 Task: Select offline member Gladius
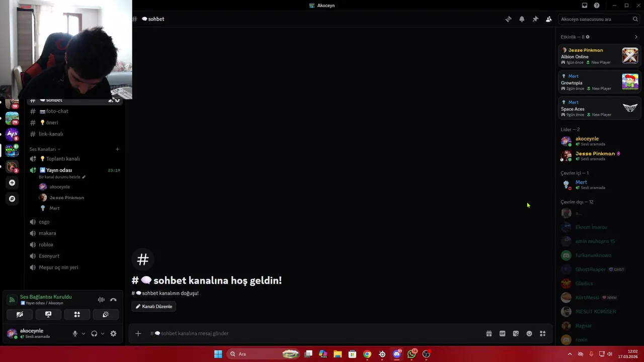coord(599,284)
